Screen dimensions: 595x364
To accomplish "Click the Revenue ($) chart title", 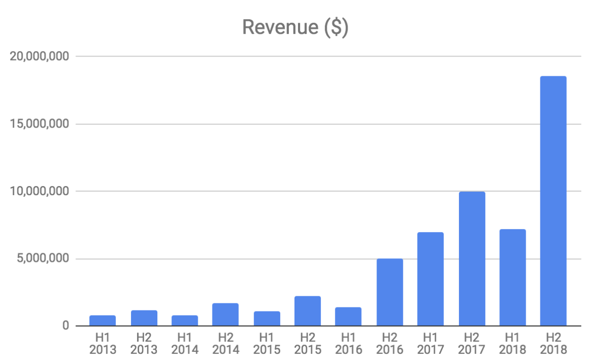I will pos(295,27).
